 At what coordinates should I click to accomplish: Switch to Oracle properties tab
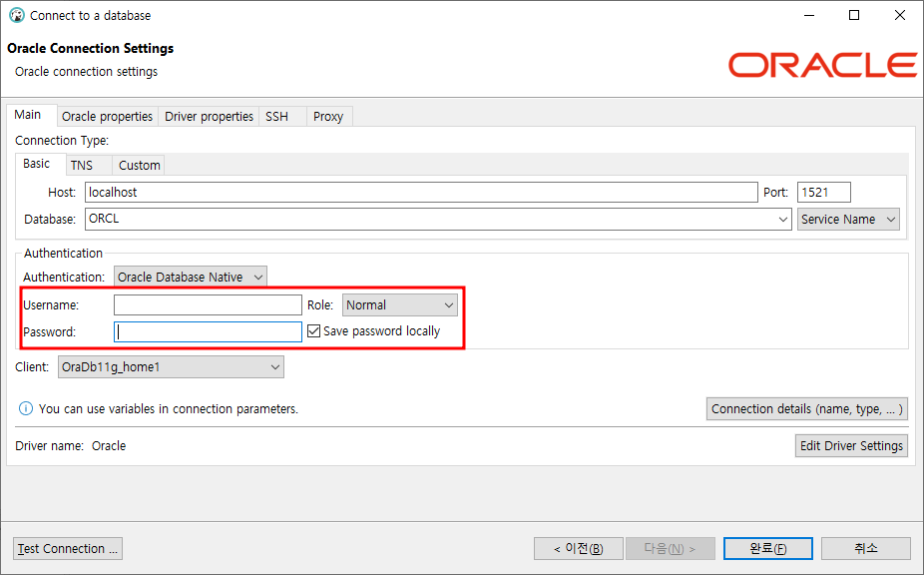tap(107, 116)
